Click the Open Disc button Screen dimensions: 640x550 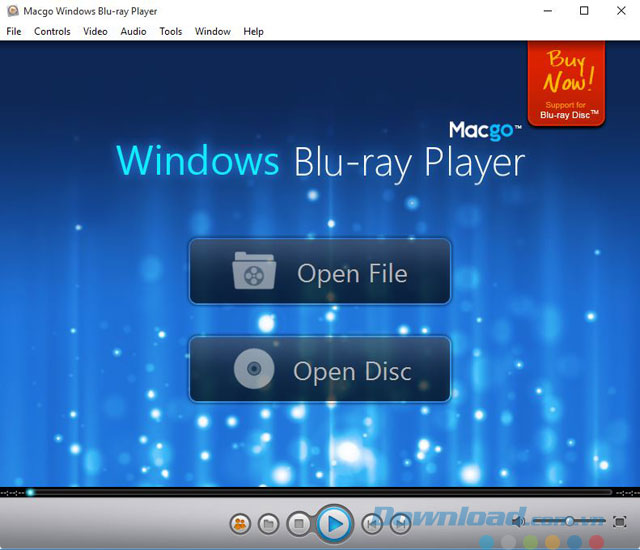pyautogui.click(x=320, y=369)
